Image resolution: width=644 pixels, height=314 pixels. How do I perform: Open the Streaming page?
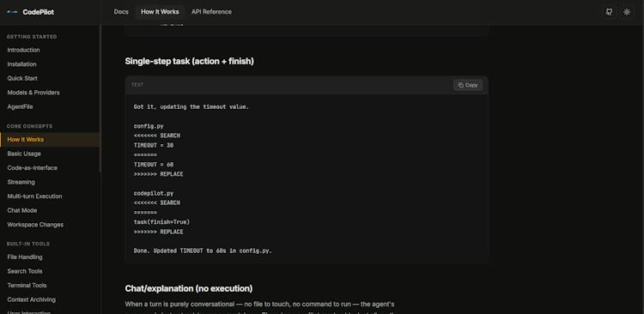click(21, 182)
